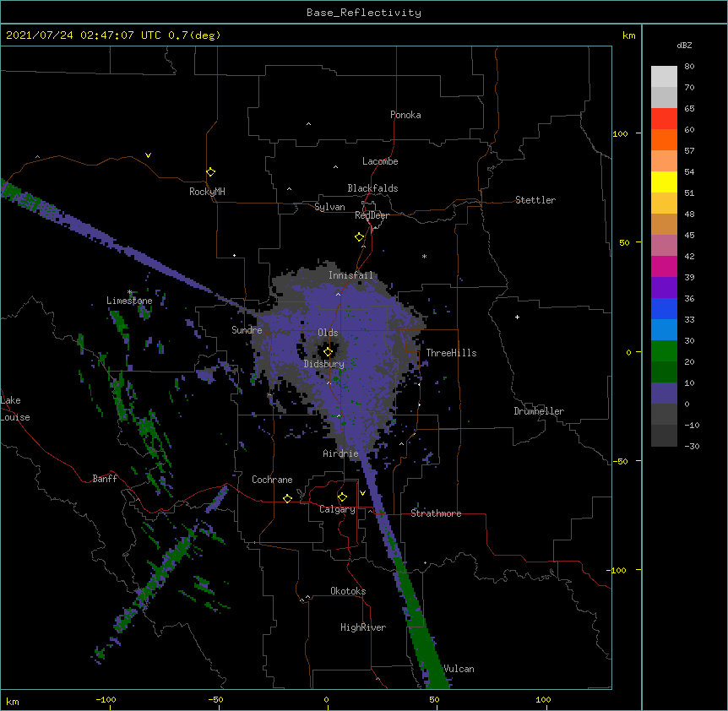
Task: Select the RockyMH label
Action: pyautogui.click(x=207, y=192)
